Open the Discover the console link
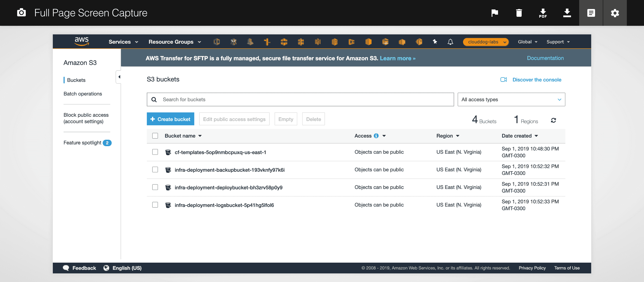644x282 pixels. coord(536,80)
